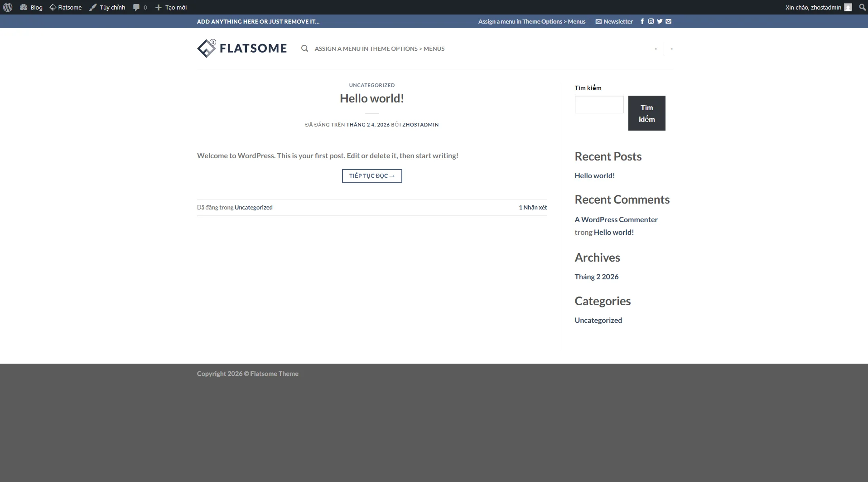Open Uncategorized in post footer
This screenshot has width=868, height=482.
point(254,208)
